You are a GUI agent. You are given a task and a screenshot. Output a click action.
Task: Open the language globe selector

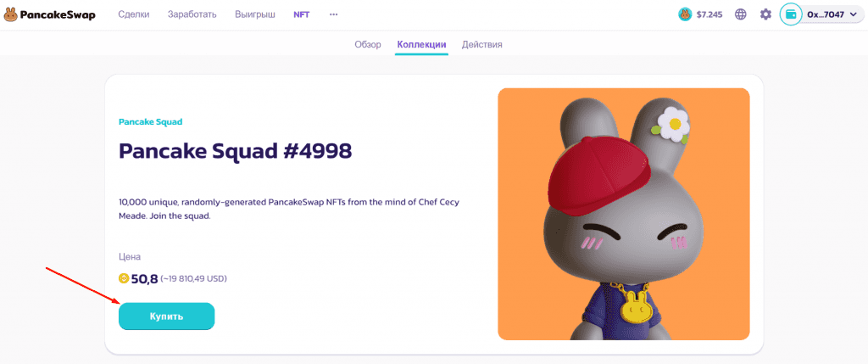coord(741,15)
